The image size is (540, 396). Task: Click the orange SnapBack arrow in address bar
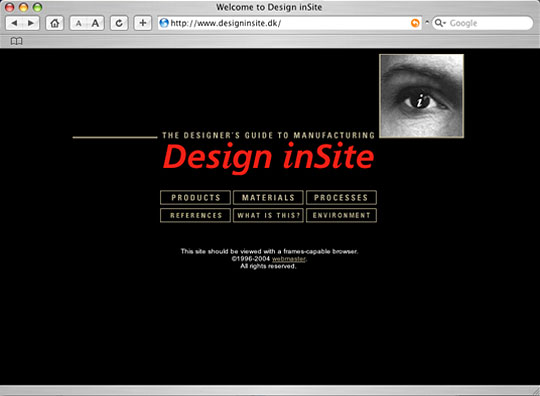tap(415, 23)
